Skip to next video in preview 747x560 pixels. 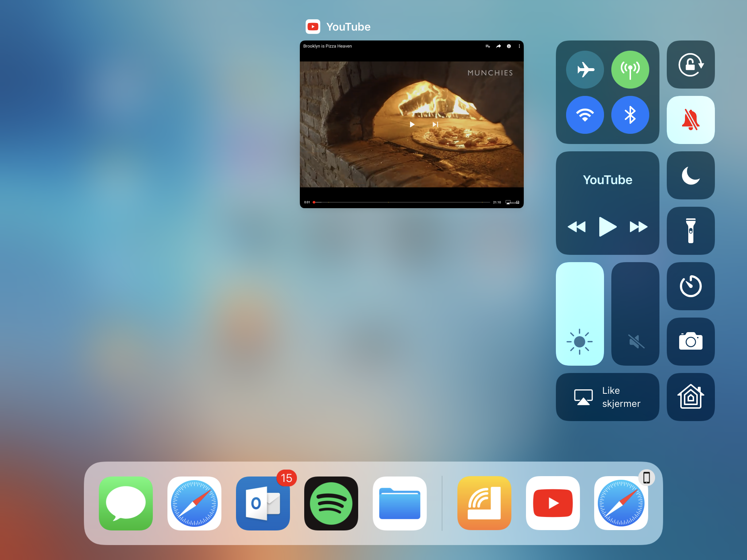435,124
